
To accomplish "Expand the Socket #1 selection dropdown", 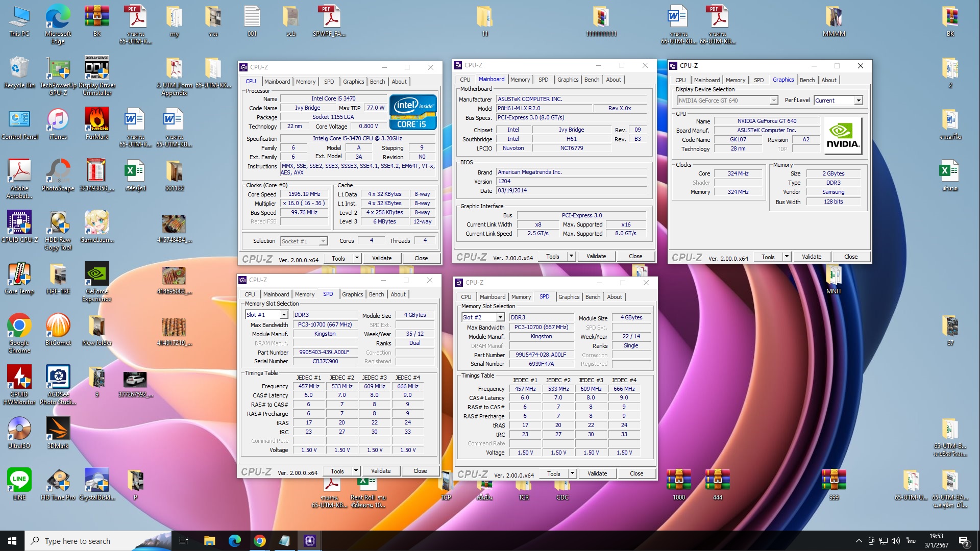I will pos(323,241).
